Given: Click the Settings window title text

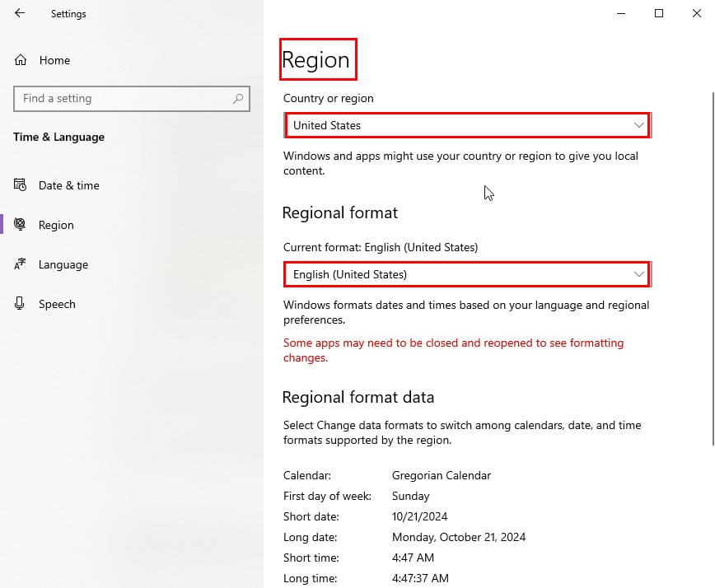Looking at the screenshot, I should click(68, 14).
